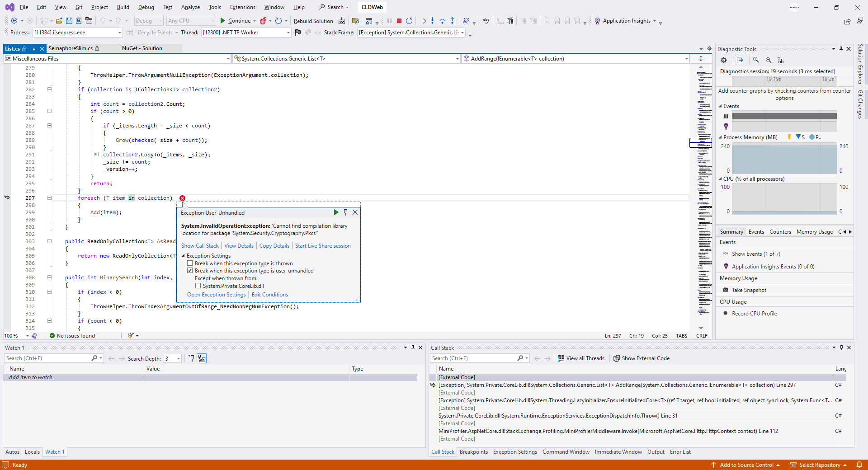Open the Search Depth dropdown in Watch 1

[x=179, y=358]
